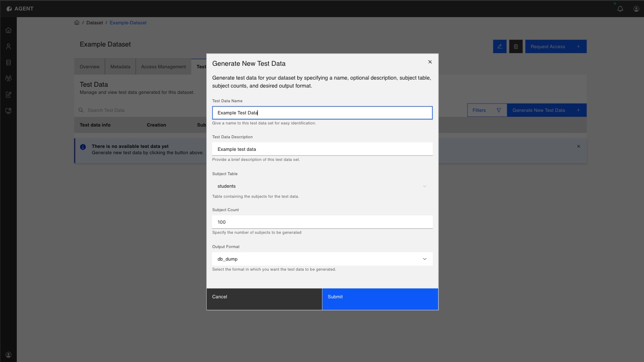Viewport: 644px width, 362px height.
Task: Switch to the Metadata tab
Action: coord(120,67)
